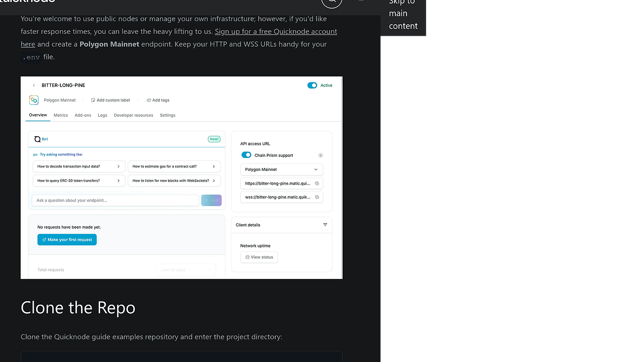Click the Total requests label
Screen dimensions: 644x362
pos(51,270)
